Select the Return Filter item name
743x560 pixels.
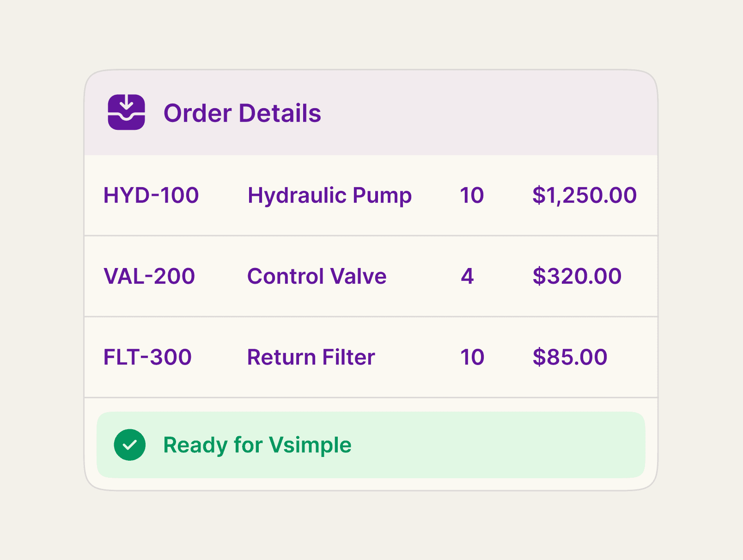311,357
